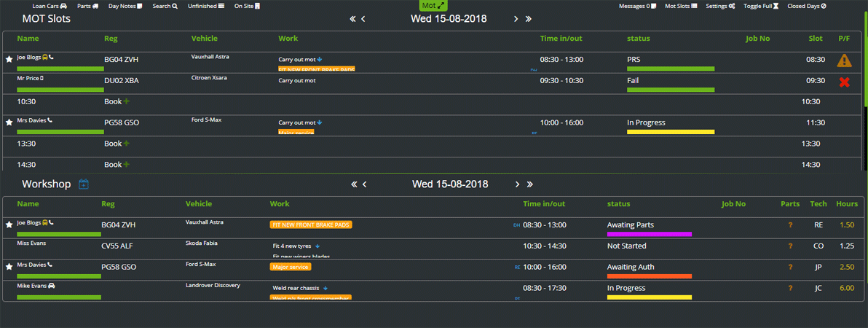Go to next day in MOT Slots
This screenshot has width=868, height=328.
pos(516,19)
